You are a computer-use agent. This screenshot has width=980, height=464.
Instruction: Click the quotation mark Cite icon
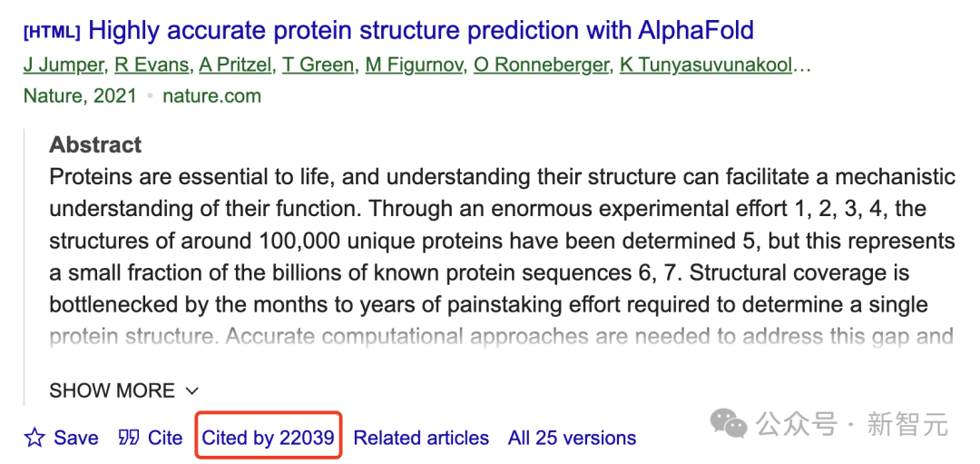click(129, 438)
